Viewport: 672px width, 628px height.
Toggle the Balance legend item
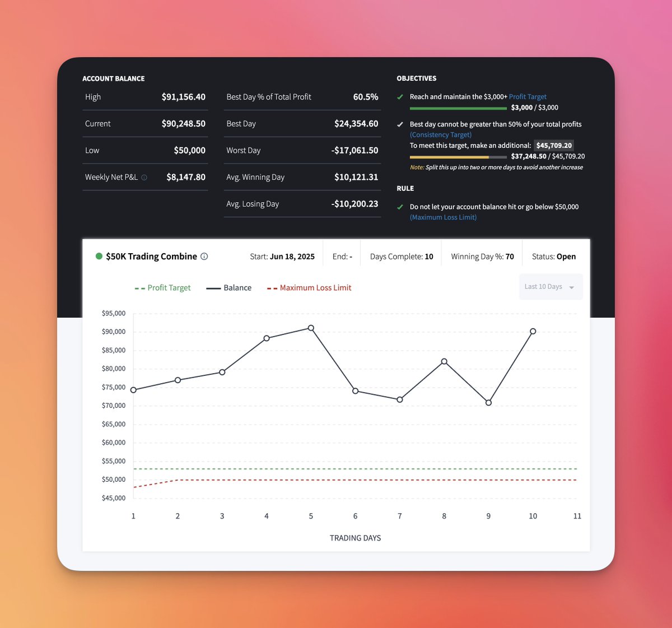(228, 288)
